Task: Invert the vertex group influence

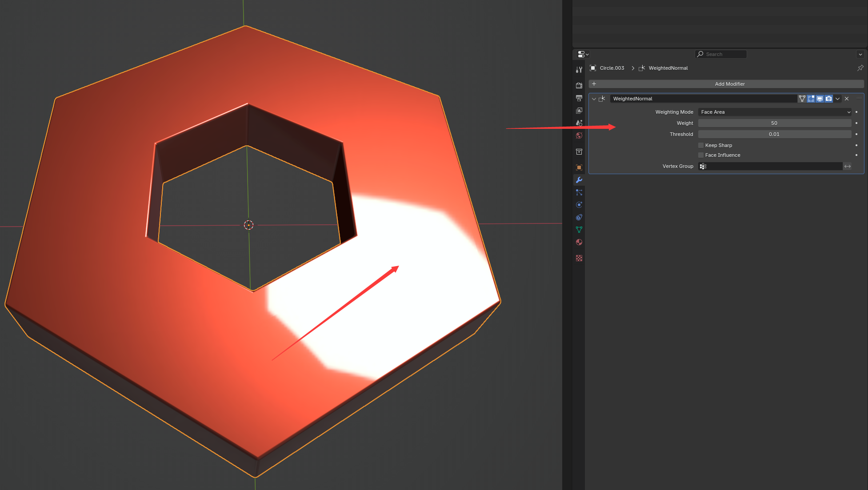Action: pyautogui.click(x=848, y=166)
